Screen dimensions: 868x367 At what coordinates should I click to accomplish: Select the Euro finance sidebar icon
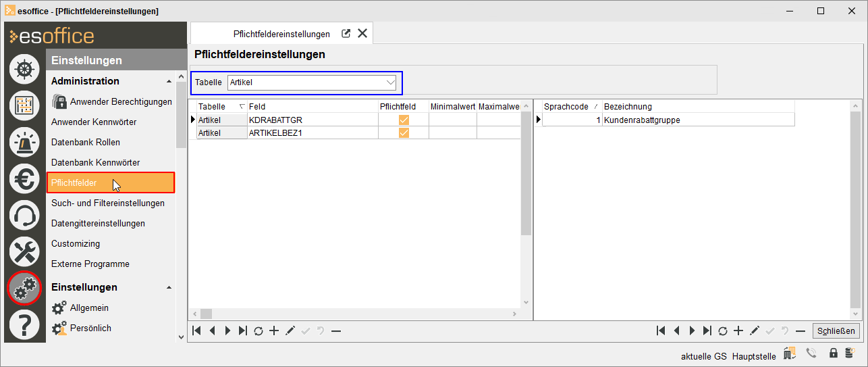[x=24, y=178]
